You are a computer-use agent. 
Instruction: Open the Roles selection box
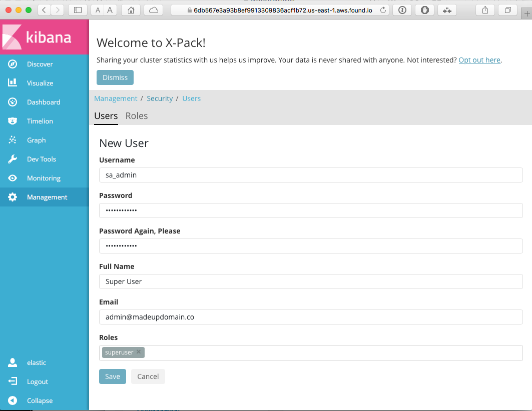coord(311,352)
